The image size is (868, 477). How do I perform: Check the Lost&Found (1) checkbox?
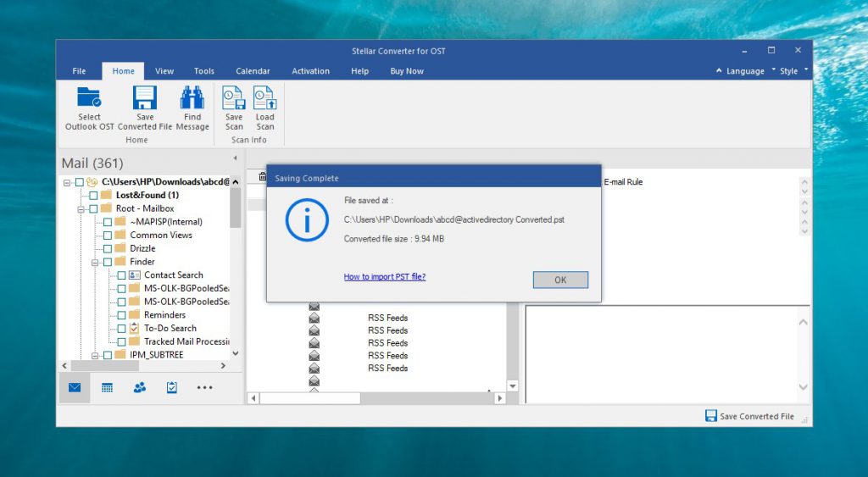click(93, 196)
